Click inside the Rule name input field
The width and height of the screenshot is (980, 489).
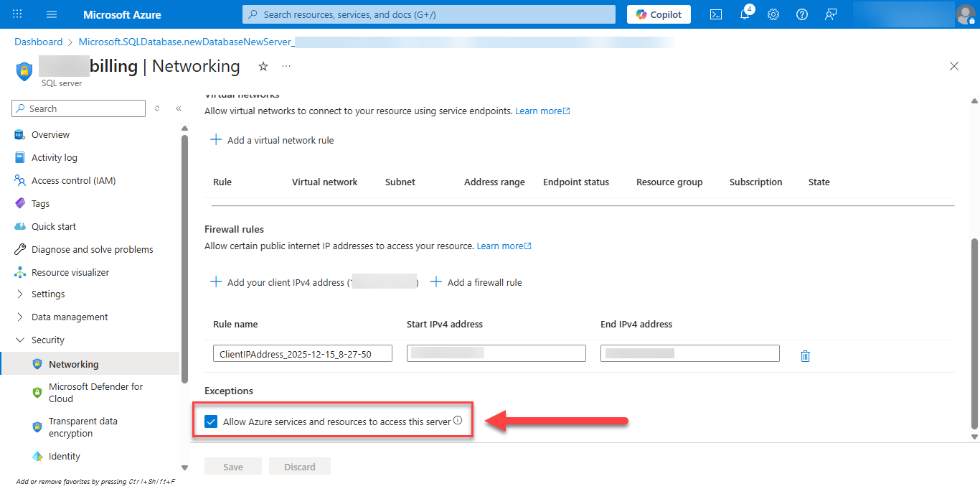click(302, 353)
